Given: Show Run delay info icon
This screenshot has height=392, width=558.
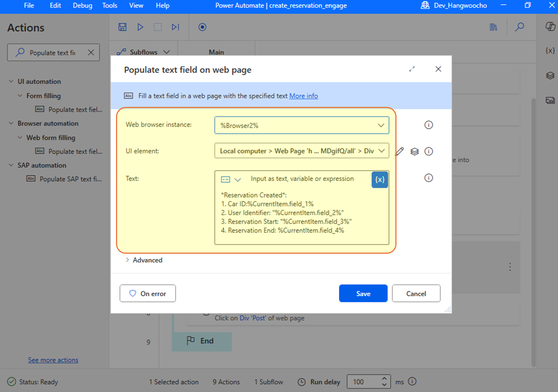Looking at the screenshot, I should pyautogui.click(x=412, y=381).
